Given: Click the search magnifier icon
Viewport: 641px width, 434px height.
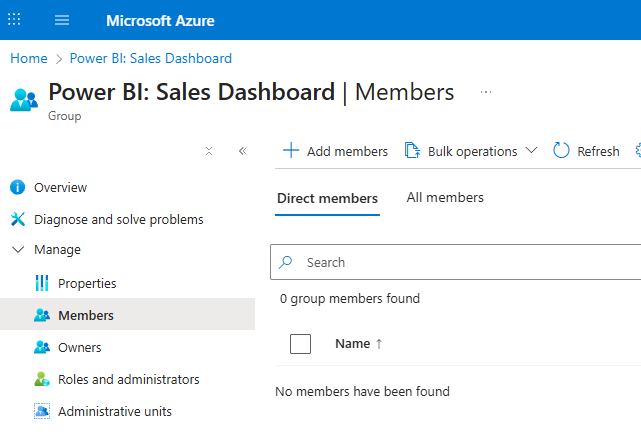Looking at the screenshot, I should click(286, 262).
